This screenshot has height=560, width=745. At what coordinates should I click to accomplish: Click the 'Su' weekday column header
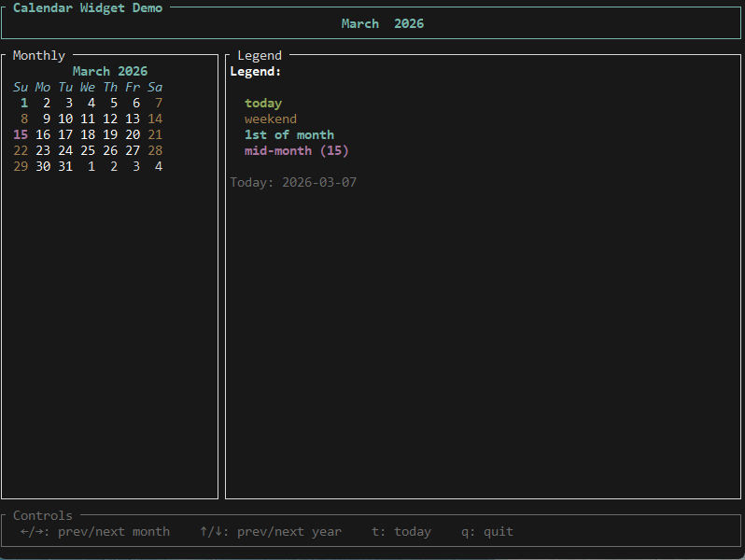[x=21, y=87]
